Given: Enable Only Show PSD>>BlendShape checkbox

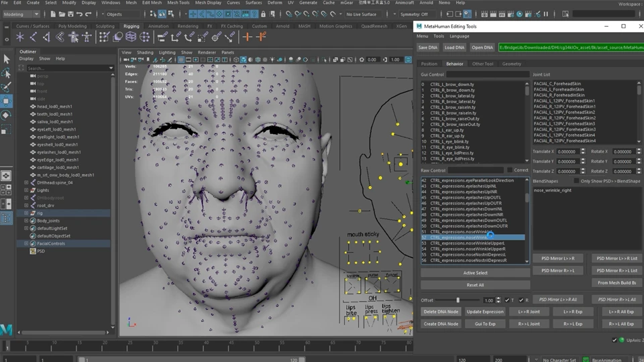Looking at the screenshot, I should click(576, 181).
